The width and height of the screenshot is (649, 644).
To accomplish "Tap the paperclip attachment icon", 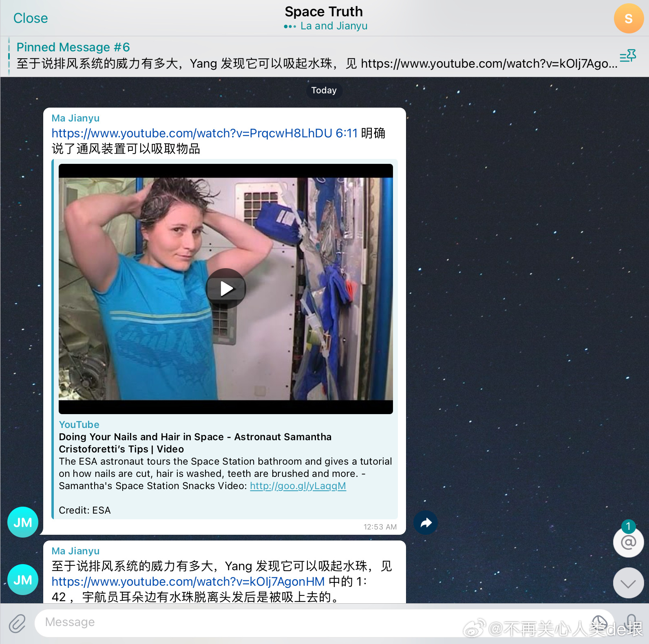I will [x=17, y=623].
